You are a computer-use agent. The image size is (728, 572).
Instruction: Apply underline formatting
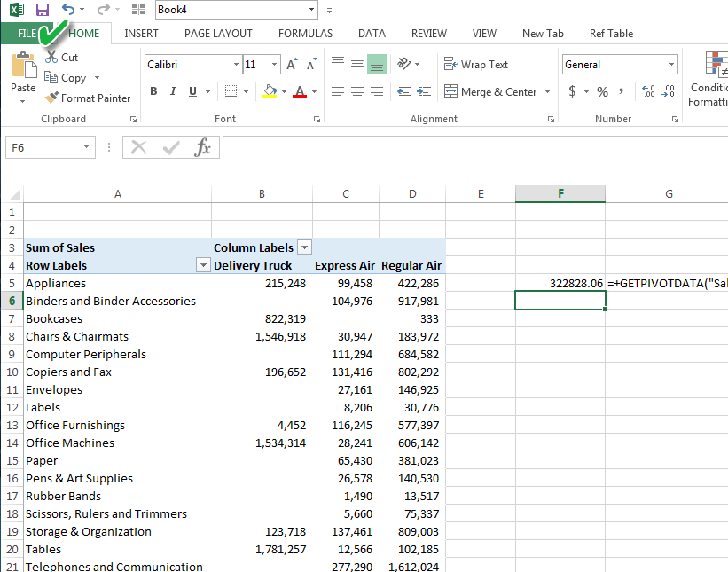pyautogui.click(x=192, y=91)
